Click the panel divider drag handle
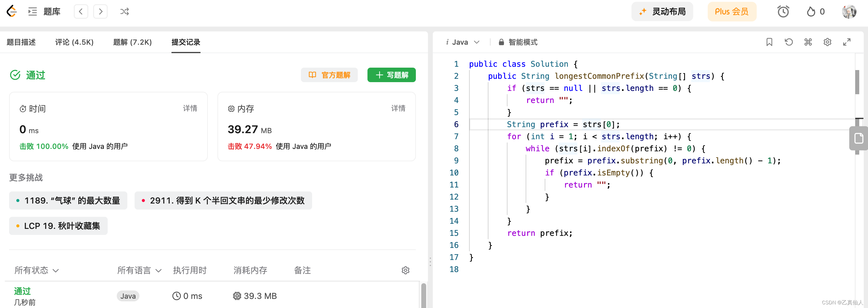868x308 pixels. pyautogui.click(x=430, y=261)
